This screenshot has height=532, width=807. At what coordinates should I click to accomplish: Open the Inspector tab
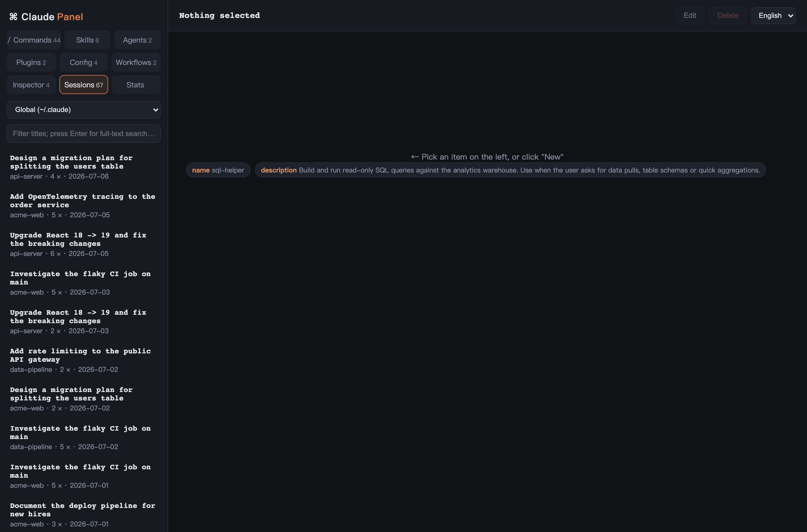(31, 85)
